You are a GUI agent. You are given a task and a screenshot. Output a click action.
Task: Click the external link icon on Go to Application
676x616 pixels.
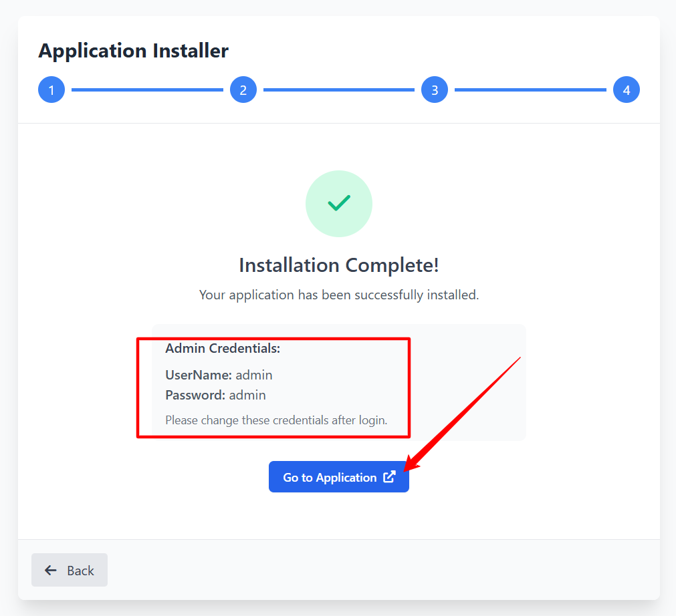(x=390, y=476)
